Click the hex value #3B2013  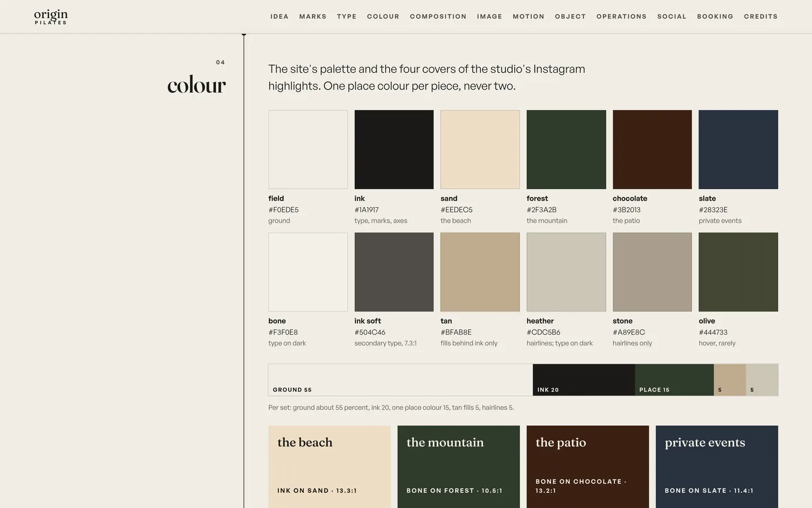tap(626, 210)
